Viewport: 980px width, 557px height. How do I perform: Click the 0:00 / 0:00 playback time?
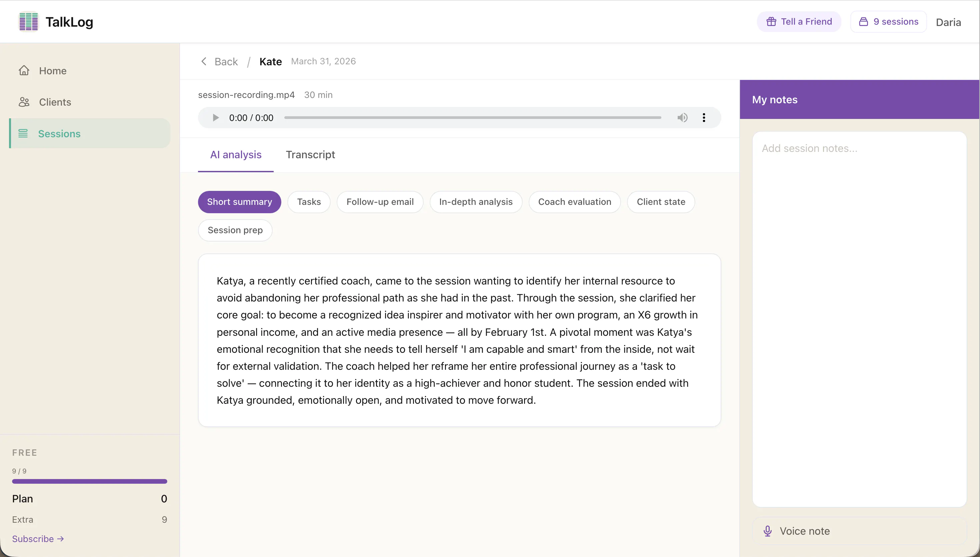tap(251, 118)
